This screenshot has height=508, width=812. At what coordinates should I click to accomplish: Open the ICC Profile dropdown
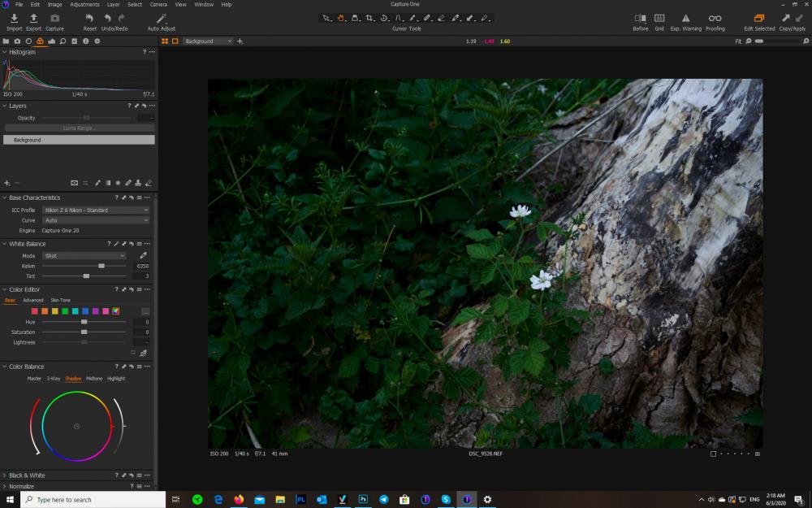click(96, 210)
